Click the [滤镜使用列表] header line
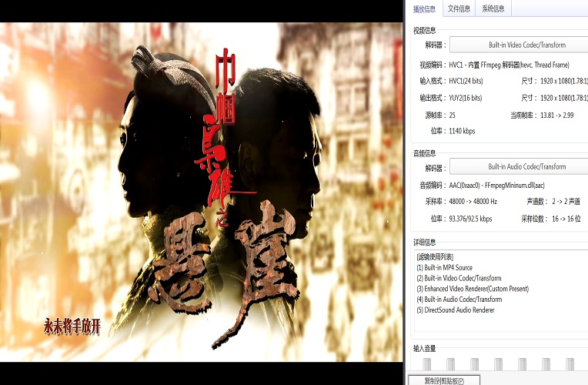The image size is (588, 385). pos(435,256)
